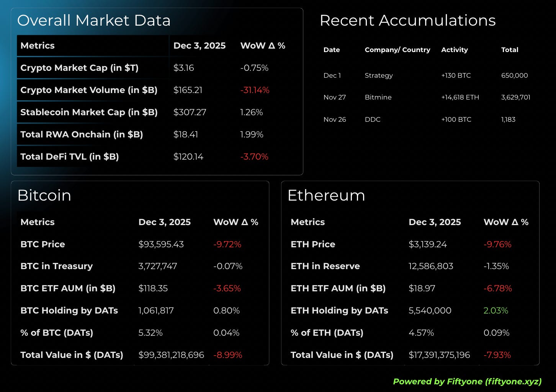
Task: Select the BTC in Treasury row label
Action: tap(56, 266)
